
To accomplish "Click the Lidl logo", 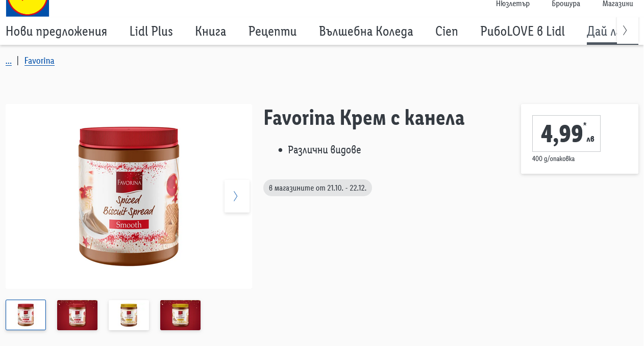I will pos(28,8).
